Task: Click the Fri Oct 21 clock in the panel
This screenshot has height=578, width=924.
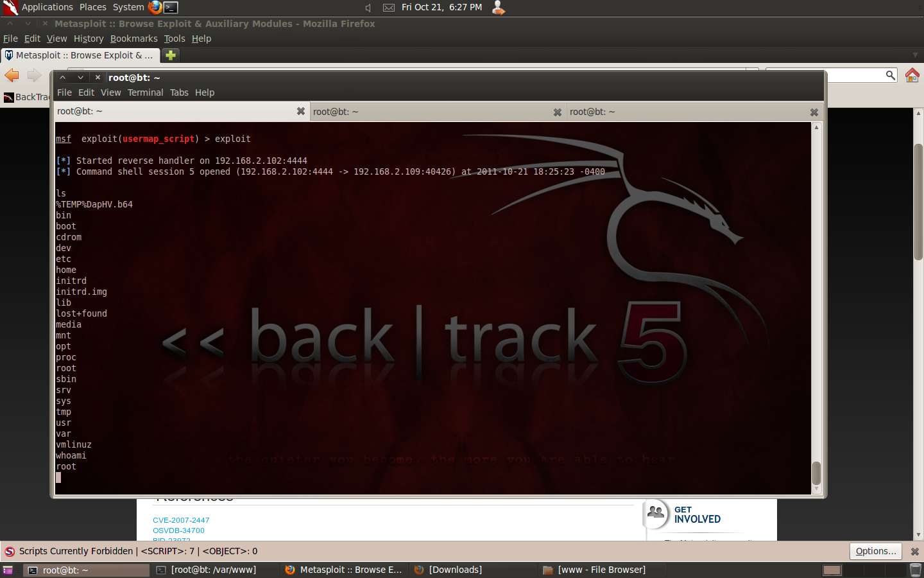Action: point(441,7)
